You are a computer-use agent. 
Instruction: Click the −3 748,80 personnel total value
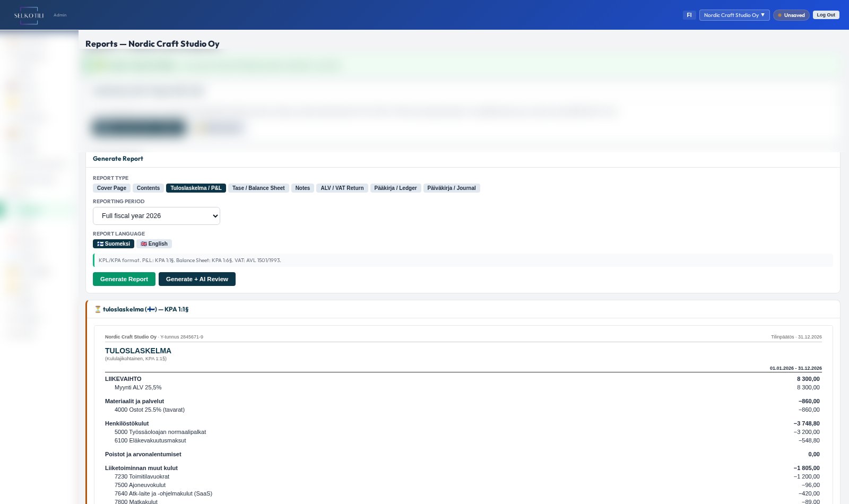tap(807, 423)
